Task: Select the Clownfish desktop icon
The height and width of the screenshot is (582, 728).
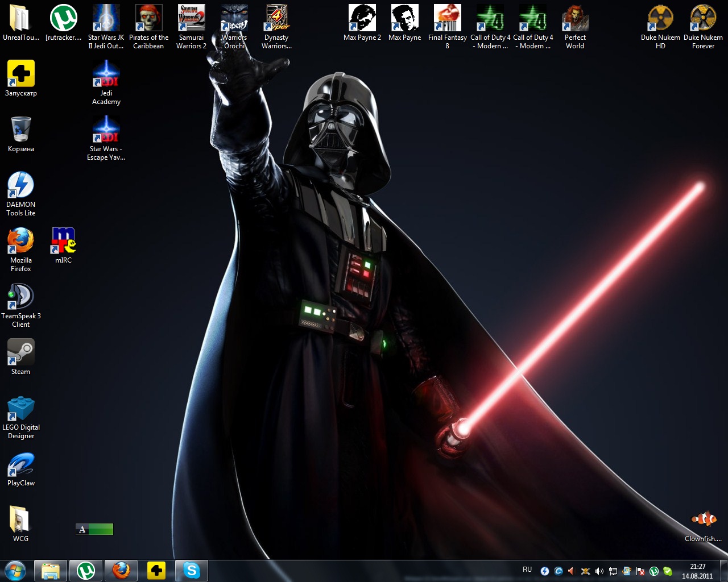Action: pos(703,520)
